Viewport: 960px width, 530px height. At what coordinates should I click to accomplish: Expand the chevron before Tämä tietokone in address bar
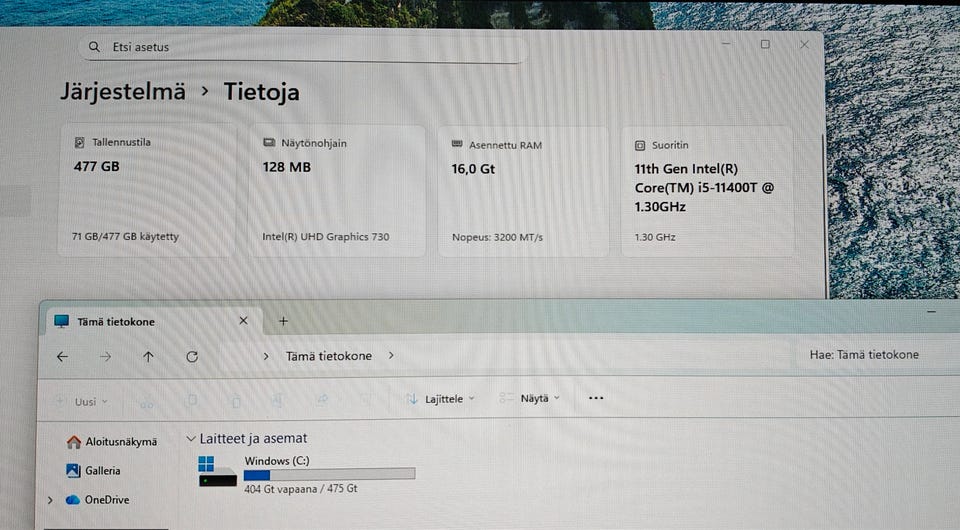[266, 356]
